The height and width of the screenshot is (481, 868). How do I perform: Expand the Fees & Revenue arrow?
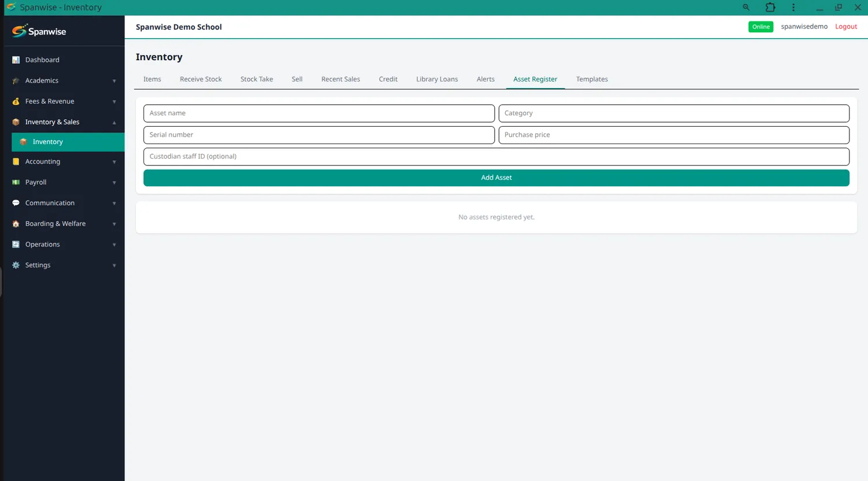(x=114, y=102)
